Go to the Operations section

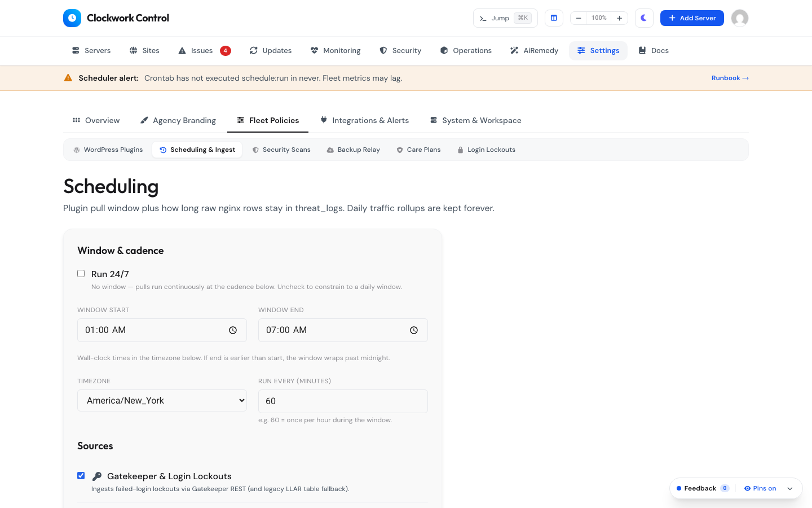[x=466, y=51]
